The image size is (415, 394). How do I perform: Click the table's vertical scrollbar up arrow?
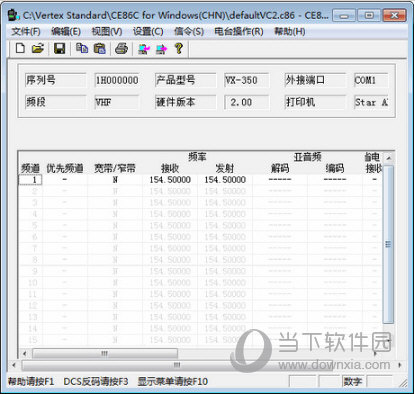click(388, 158)
